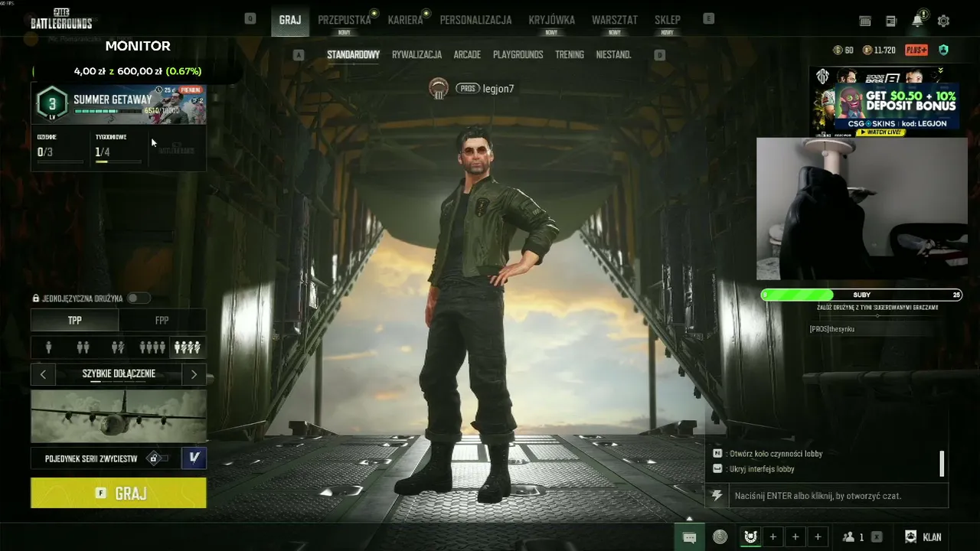Image resolution: width=980 pixels, height=551 pixels.
Task: Click the G-Coin currency icon
Action: [x=838, y=50]
